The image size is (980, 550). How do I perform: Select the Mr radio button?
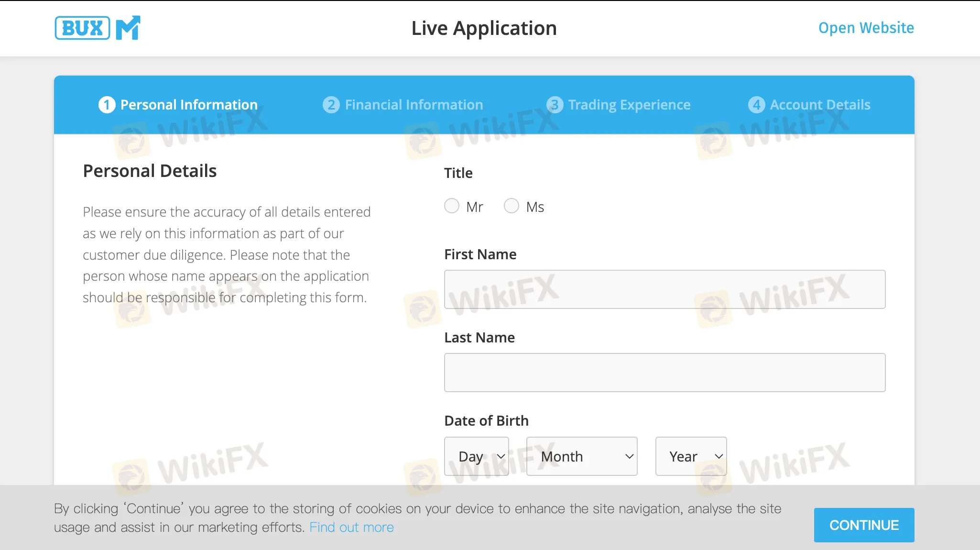(452, 206)
